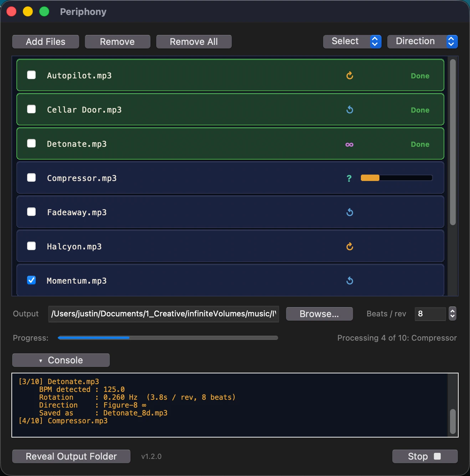Click the overall blue Progress bar
The height and width of the screenshot is (476, 470).
(168, 338)
